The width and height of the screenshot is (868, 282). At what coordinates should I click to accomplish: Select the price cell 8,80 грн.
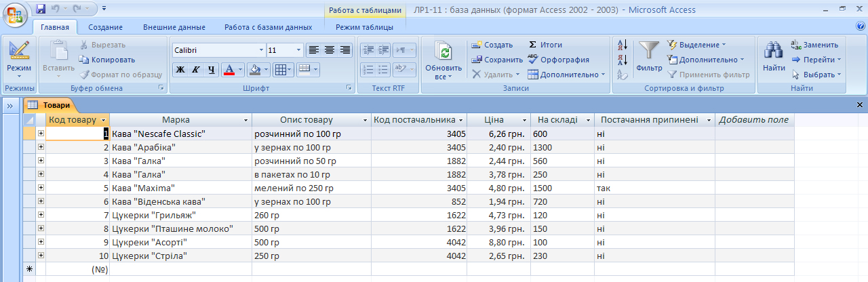(x=498, y=242)
